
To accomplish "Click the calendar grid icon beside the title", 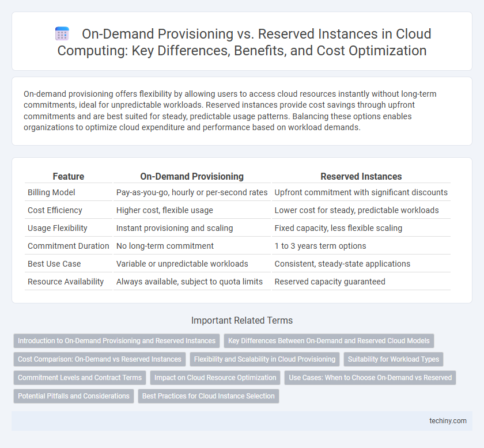I will point(62,33).
